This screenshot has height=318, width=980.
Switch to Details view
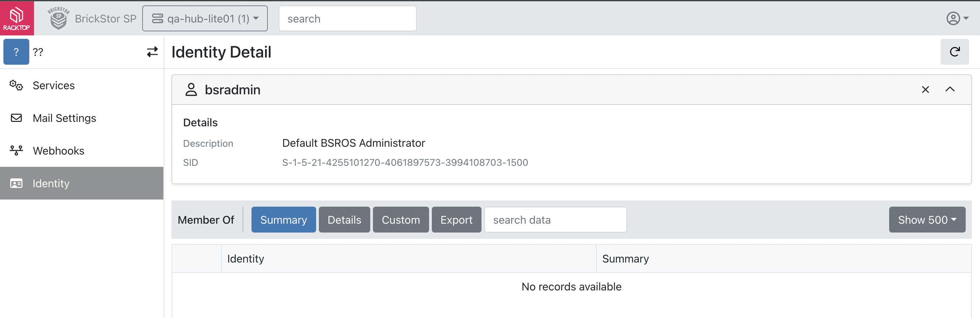[344, 220]
